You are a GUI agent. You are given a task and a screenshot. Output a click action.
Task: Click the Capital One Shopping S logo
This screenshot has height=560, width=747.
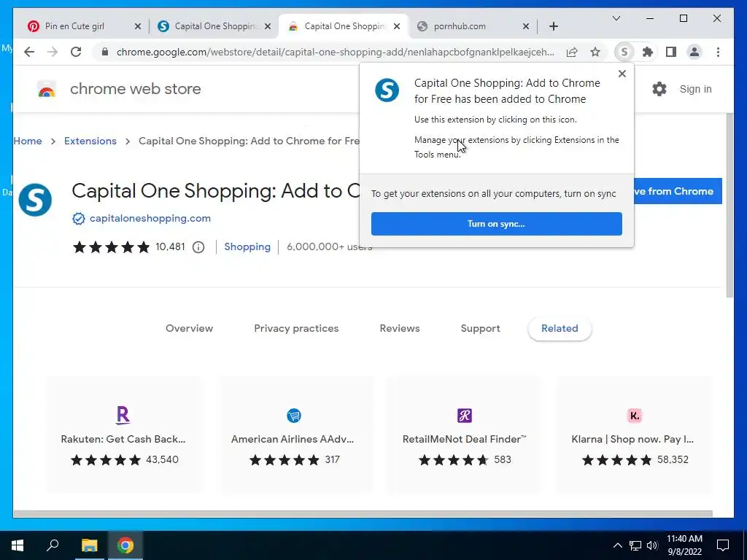[35, 200]
